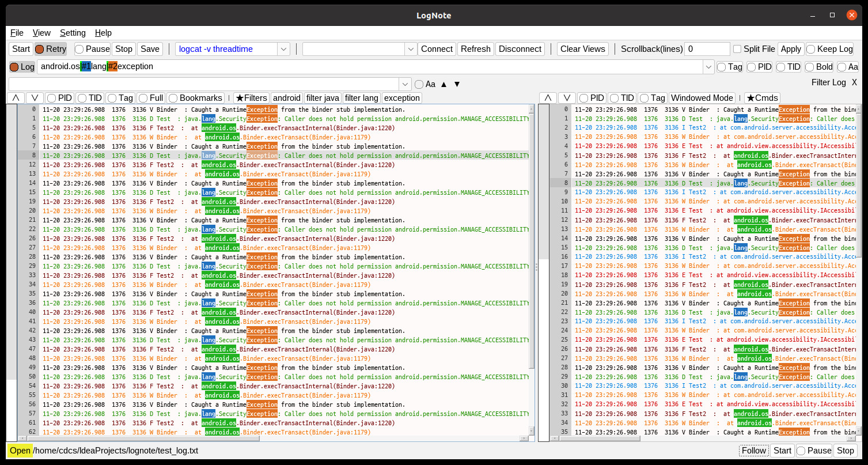Open the Setting menu
The image size is (868, 465).
[73, 33]
